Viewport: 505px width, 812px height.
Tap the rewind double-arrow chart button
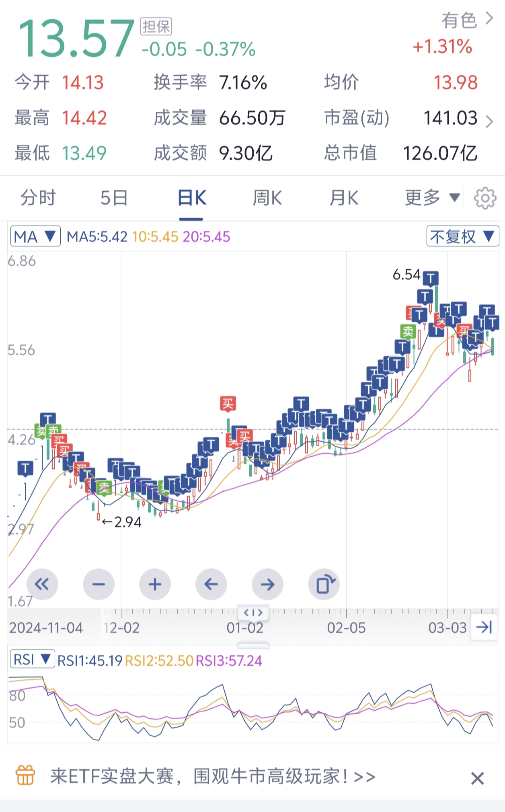(x=42, y=584)
